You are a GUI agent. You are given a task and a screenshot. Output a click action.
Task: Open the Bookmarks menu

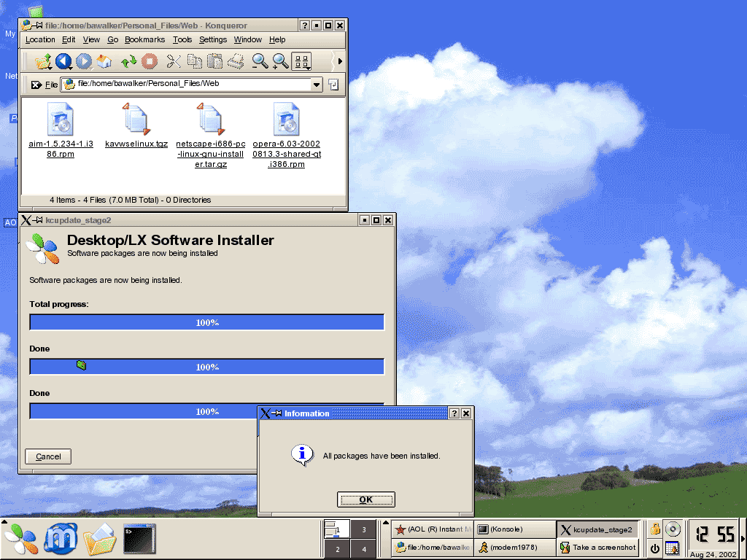tap(144, 39)
